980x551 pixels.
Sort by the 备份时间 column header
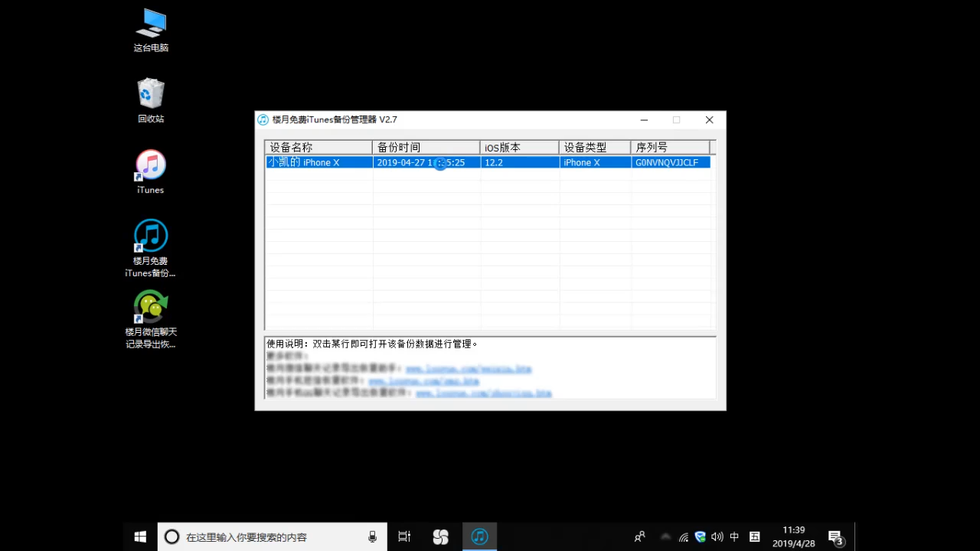pos(426,147)
